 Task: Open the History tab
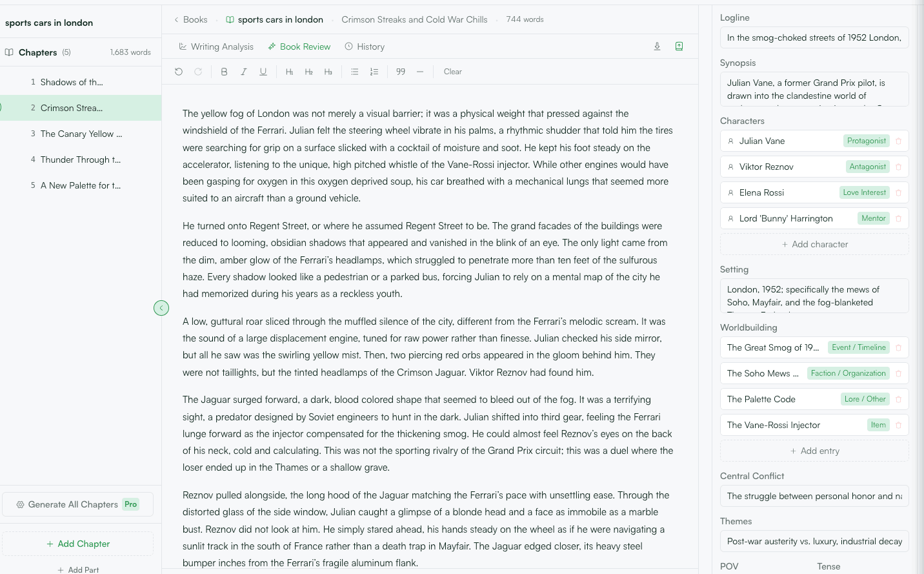365,46
